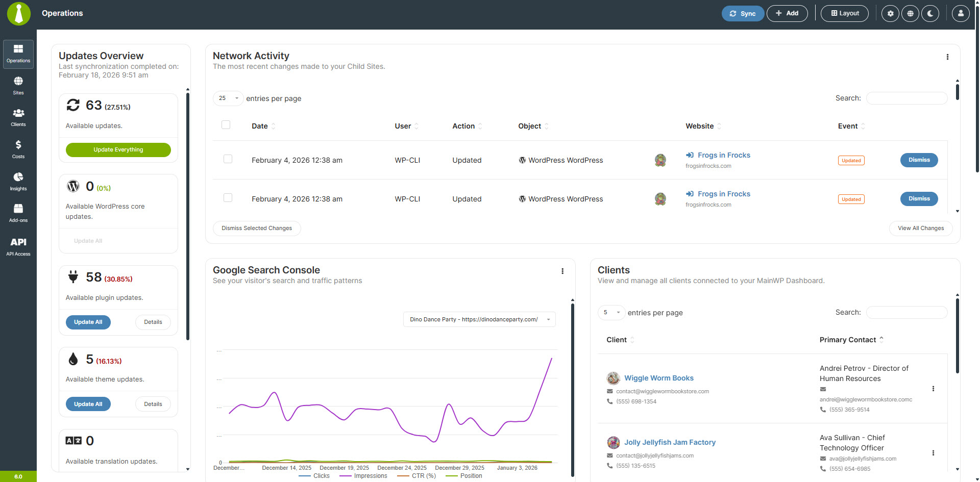980x482 pixels.
Task: Open Clients 5 entries per page dropdown
Action: [x=611, y=313]
